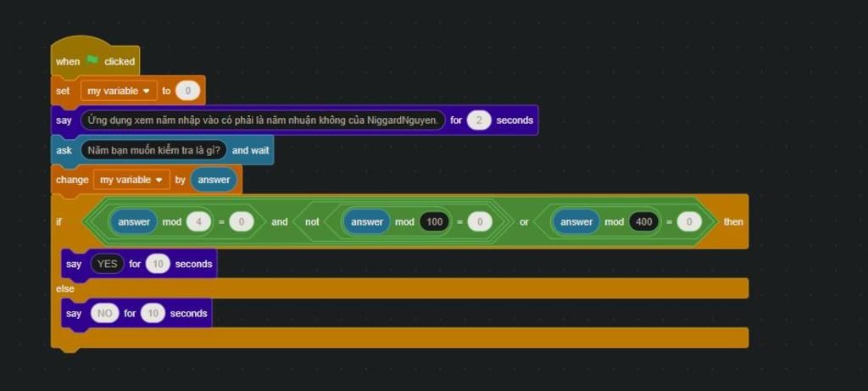
Task: Click the 'if' label of control block
Action: pyautogui.click(x=58, y=222)
